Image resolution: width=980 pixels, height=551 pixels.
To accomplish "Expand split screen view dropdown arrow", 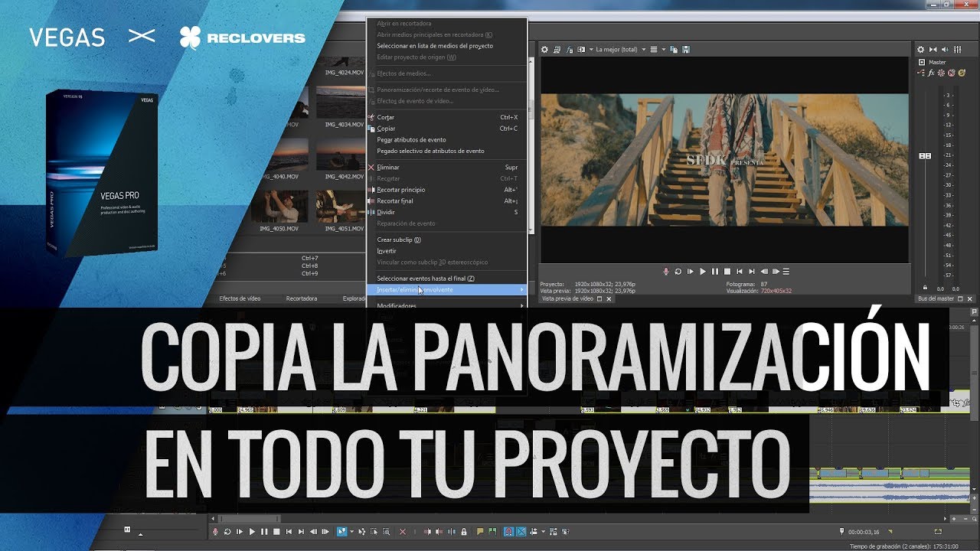I will click(591, 50).
